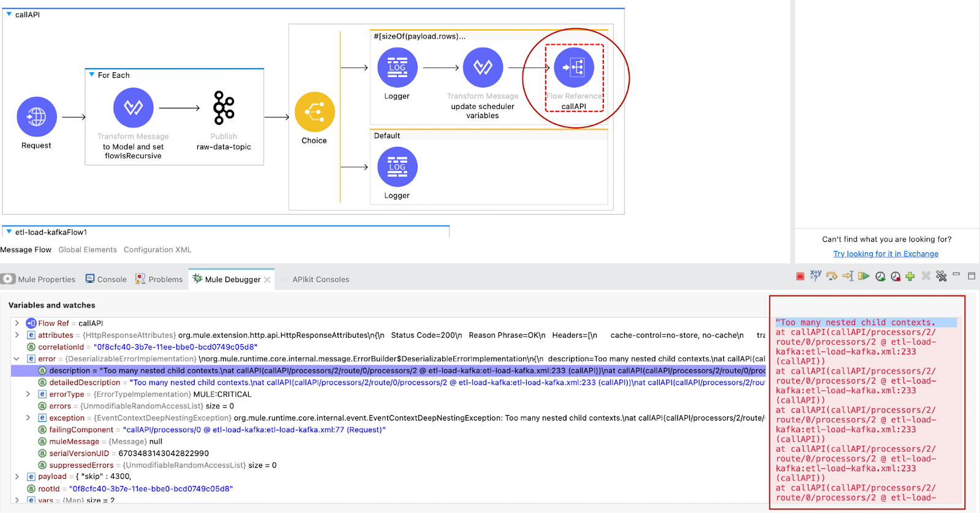Add a watch with the green plus
This screenshot has width=980, height=513.
910,277
